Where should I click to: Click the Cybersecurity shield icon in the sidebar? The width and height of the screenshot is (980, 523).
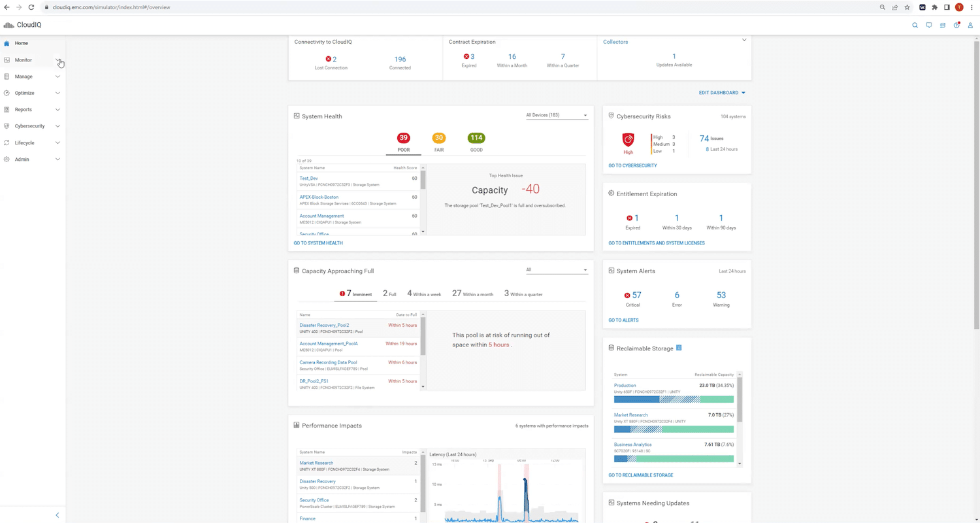tap(7, 126)
